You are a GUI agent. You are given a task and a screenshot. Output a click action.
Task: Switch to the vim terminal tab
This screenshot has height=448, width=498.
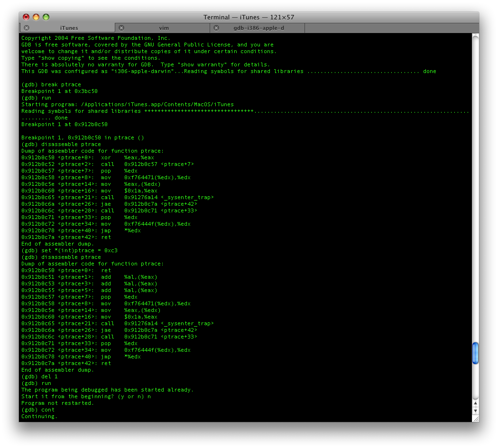click(163, 28)
